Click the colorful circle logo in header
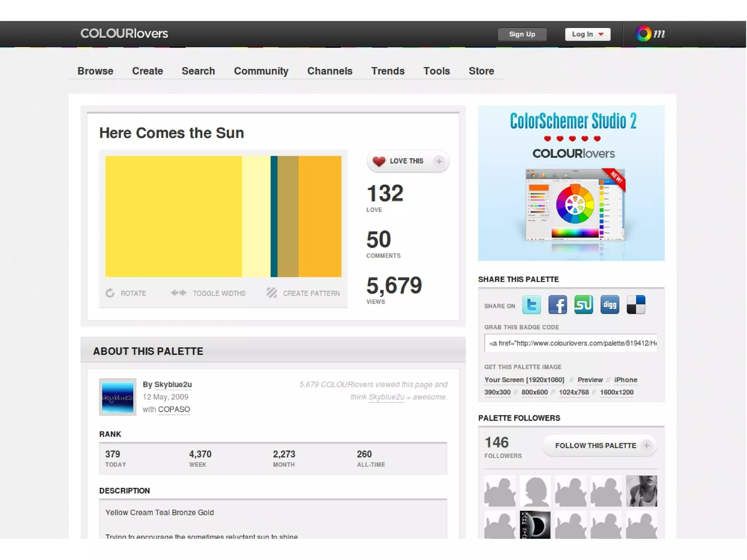The image size is (747, 560). click(x=643, y=34)
